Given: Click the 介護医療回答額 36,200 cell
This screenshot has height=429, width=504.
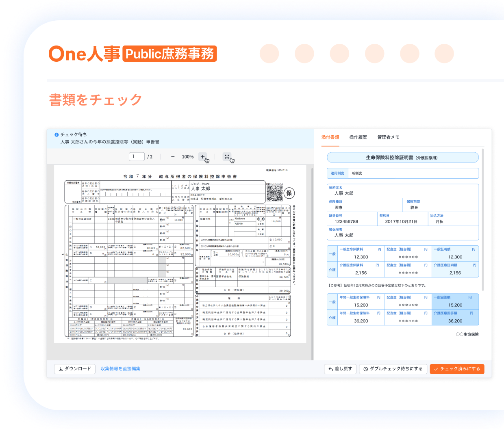Looking at the screenshot, I should (455, 318).
